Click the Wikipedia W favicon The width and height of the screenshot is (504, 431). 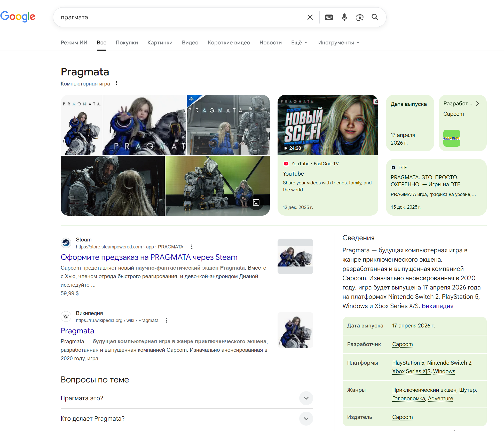[66, 317]
